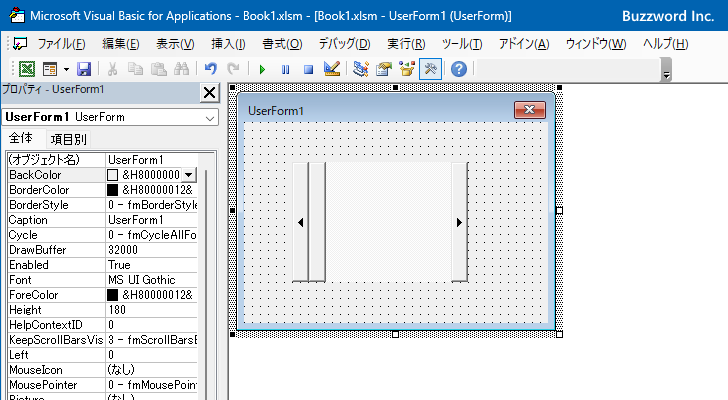728x400 pixels.
Task: Click the Reset (stop) square icon
Action: [308, 69]
